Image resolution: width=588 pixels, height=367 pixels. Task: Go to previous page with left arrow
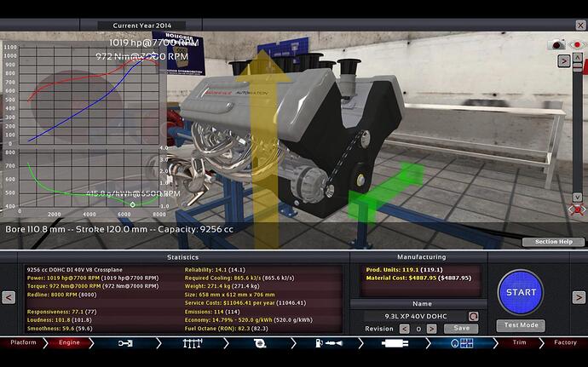coord(9,297)
